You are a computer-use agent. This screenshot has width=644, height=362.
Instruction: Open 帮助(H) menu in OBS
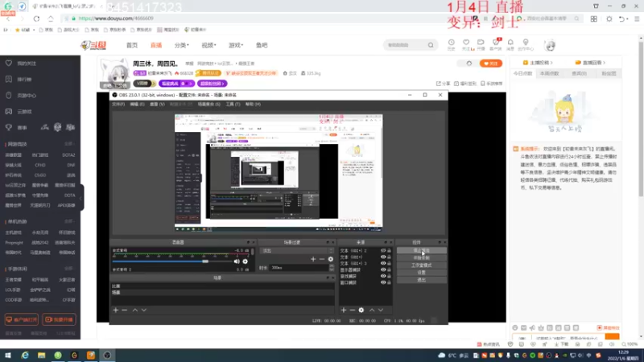tap(253, 105)
